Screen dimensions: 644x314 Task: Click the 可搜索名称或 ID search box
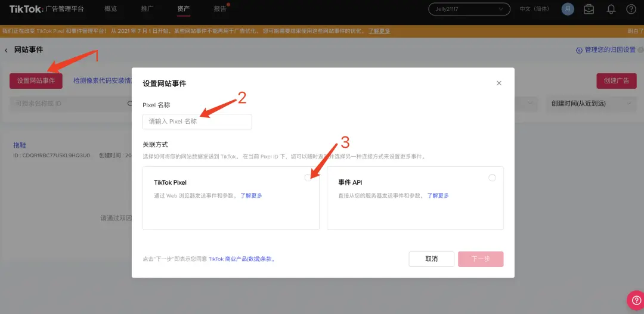(x=70, y=104)
